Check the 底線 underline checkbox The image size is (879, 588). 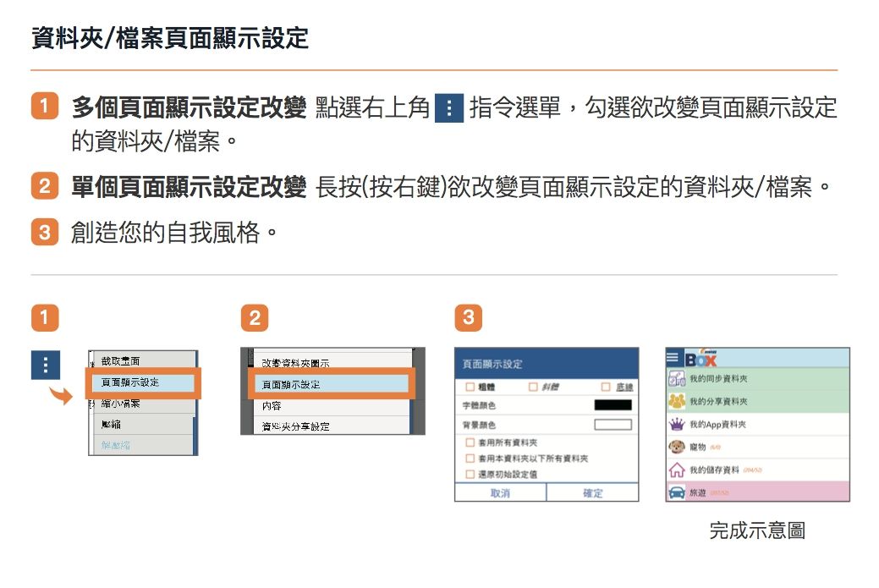[606, 387]
